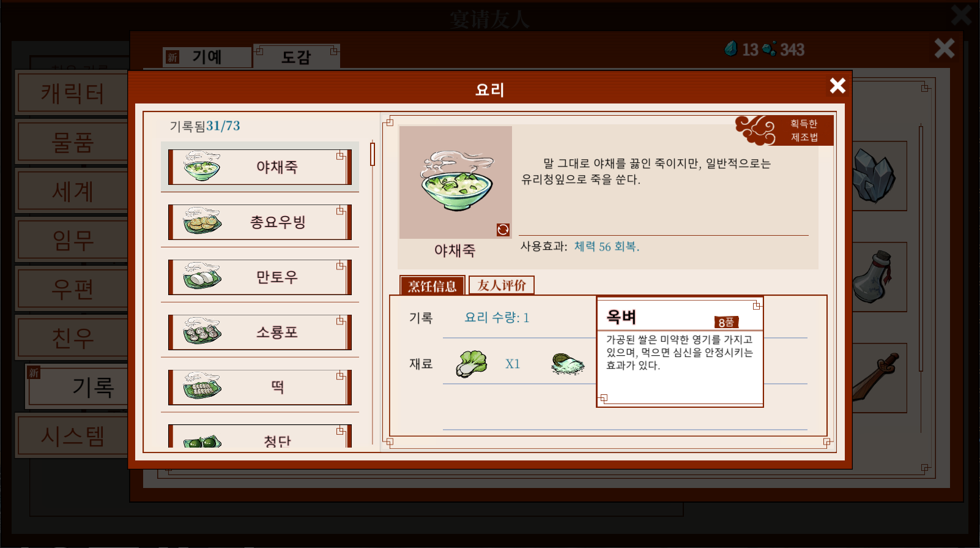Click the wooden sword item icon
Screen dimensions: 980x548
point(876,377)
